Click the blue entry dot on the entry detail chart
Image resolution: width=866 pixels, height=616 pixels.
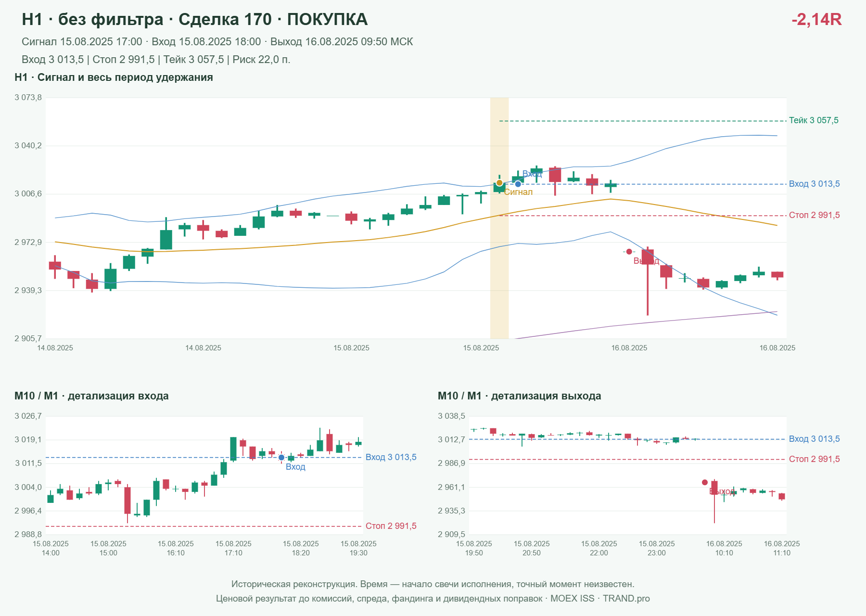[281, 458]
